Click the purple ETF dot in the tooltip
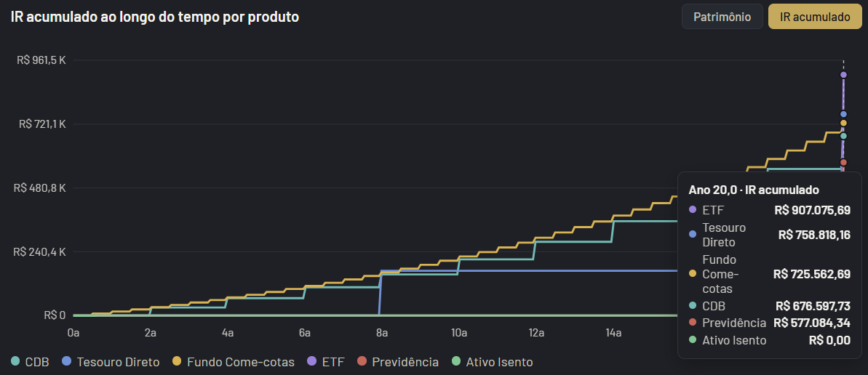Viewport: 868px width, 375px height. tap(693, 210)
